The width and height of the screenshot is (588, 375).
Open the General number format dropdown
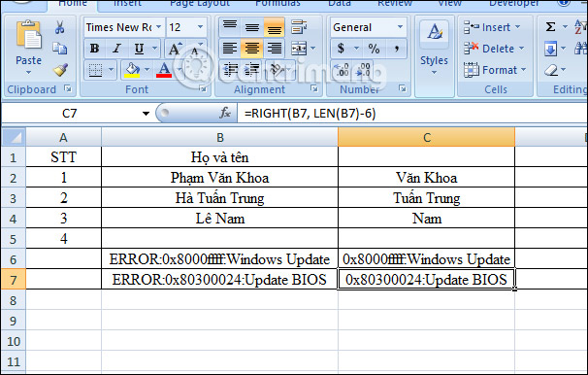point(400,27)
